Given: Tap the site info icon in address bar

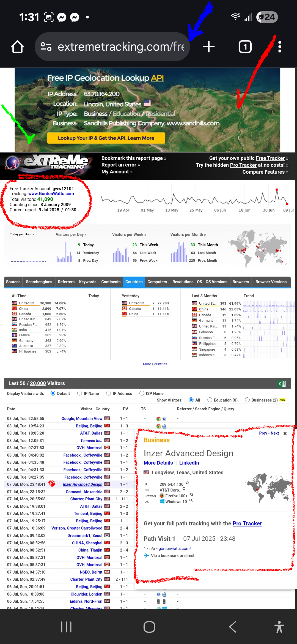Looking at the screenshot, I should coord(46,47).
